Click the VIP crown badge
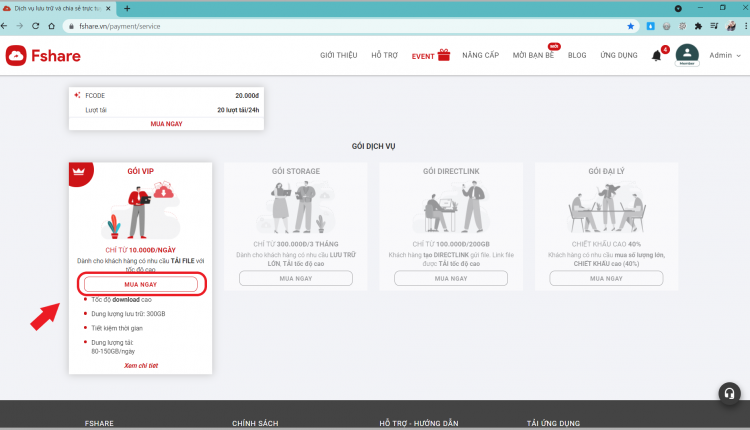This screenshot has height=430, width=750. click(x=79, y=172)
